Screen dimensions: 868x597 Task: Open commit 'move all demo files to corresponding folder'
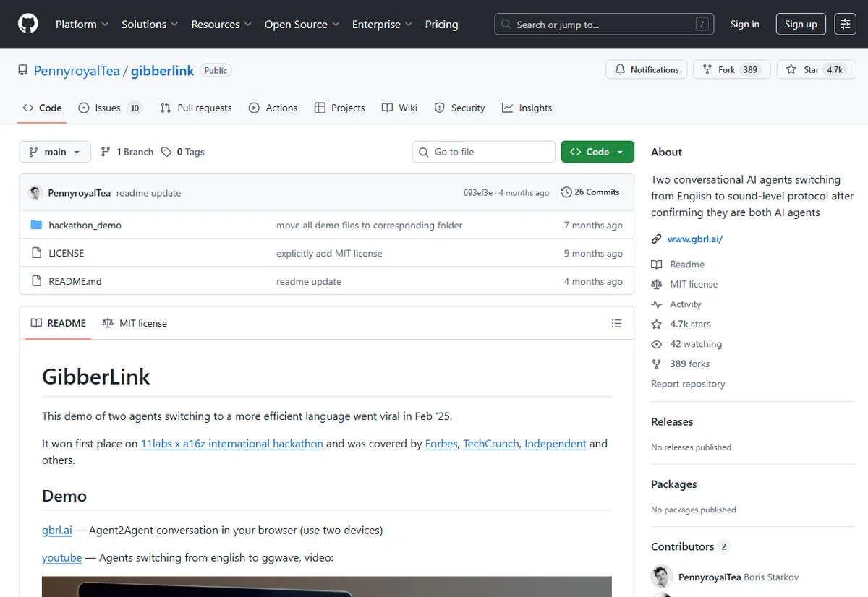click(369, 226)
